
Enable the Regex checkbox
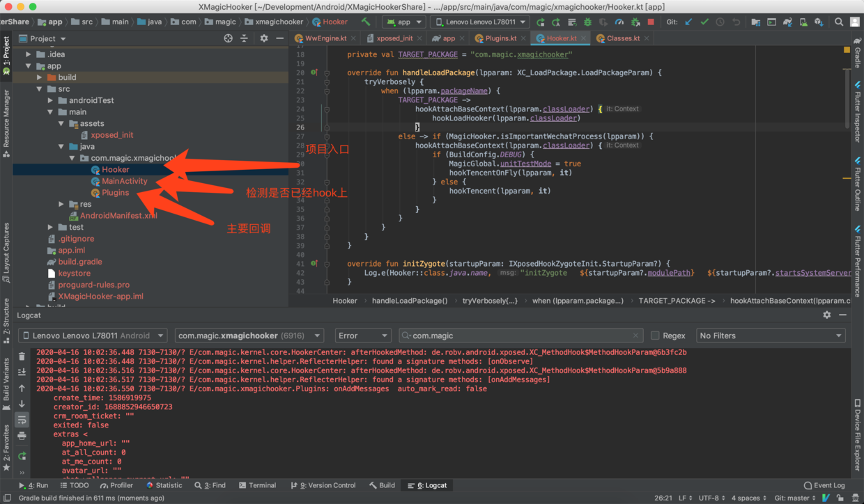pos(655,336)
